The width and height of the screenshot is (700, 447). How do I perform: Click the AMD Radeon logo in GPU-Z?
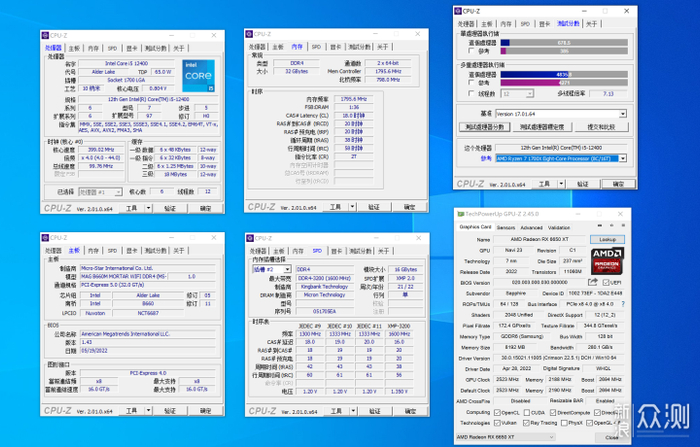tap(607, 261)
